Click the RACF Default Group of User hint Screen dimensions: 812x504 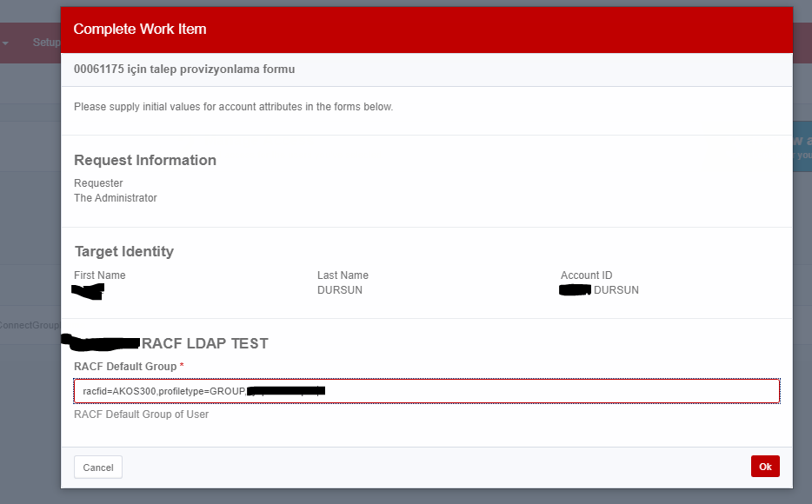click(141, 414)
